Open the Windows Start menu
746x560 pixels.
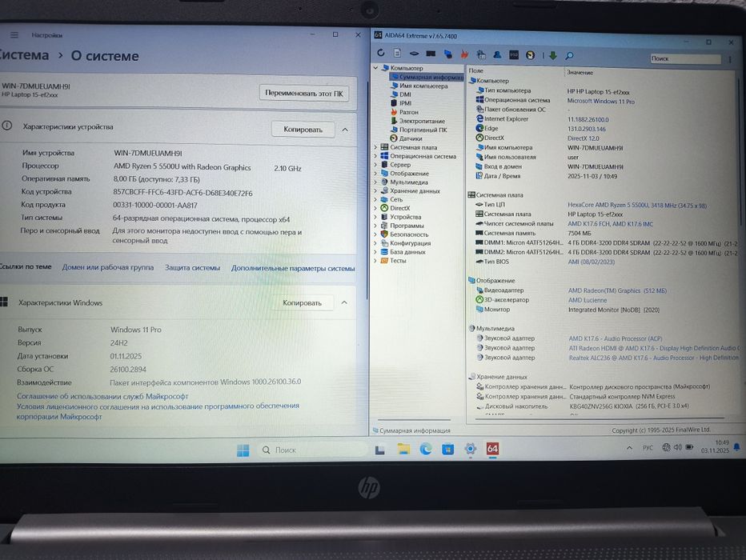[243, 450]
